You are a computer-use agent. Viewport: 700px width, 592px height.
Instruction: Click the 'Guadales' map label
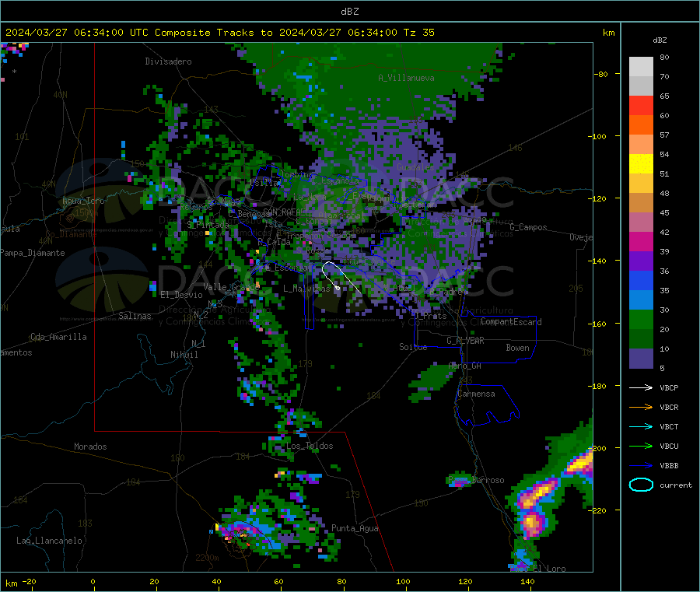[x=415, y=167]
